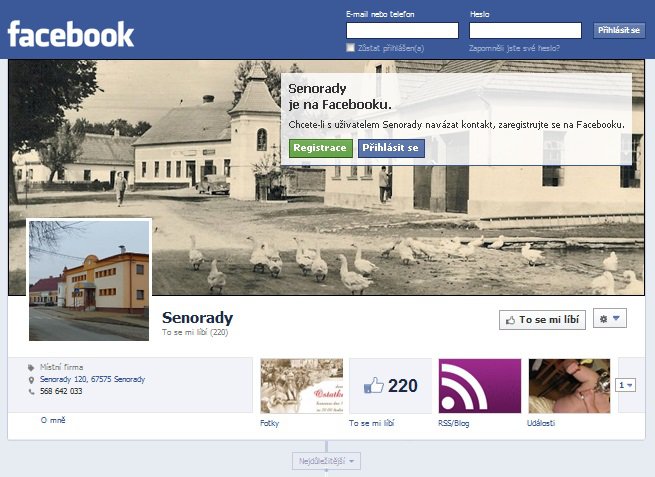Click the Facebook logo
655x477 pixels.
[x=71, y=34]
